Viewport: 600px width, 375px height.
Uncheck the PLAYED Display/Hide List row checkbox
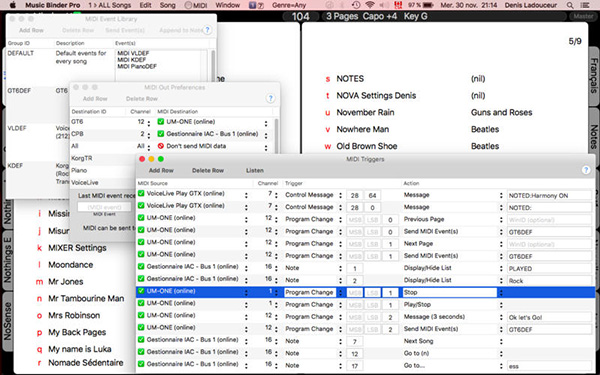coord(141,267)
